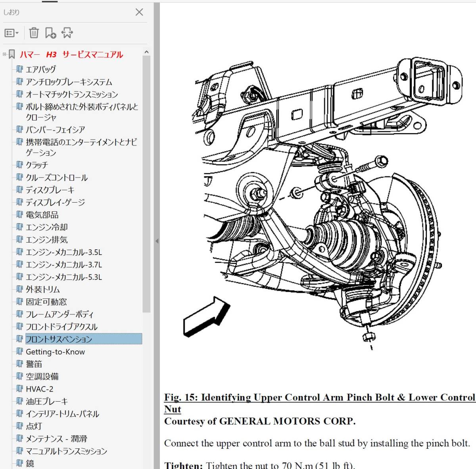Click bookmark icon beside Getting-to-Know

coord(19,351)
